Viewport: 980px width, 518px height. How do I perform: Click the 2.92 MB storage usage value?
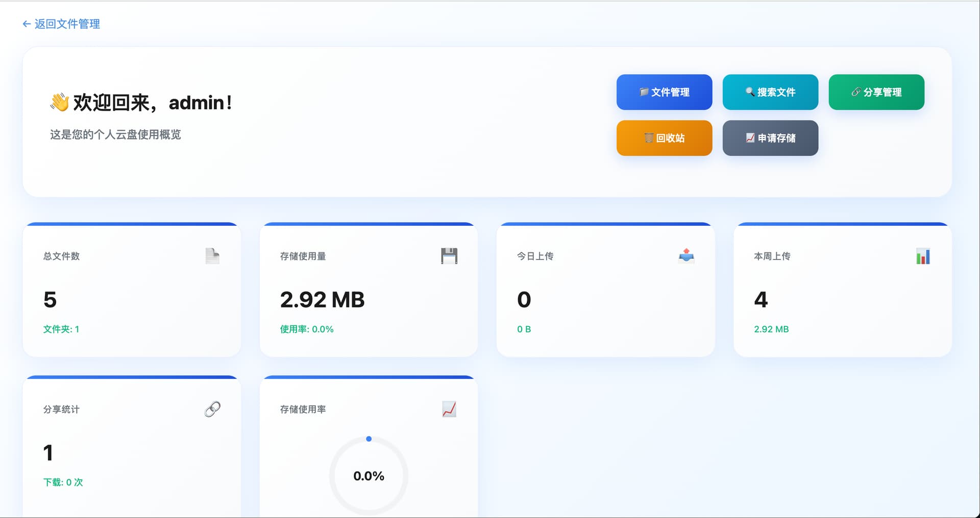tap(322, 299)
